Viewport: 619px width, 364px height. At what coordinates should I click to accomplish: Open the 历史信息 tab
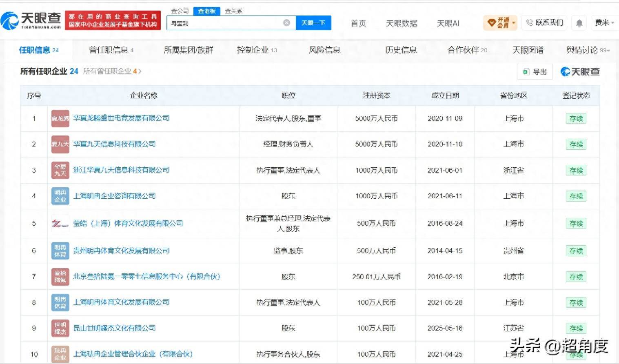pyautogui.click(x=401, y=50)
